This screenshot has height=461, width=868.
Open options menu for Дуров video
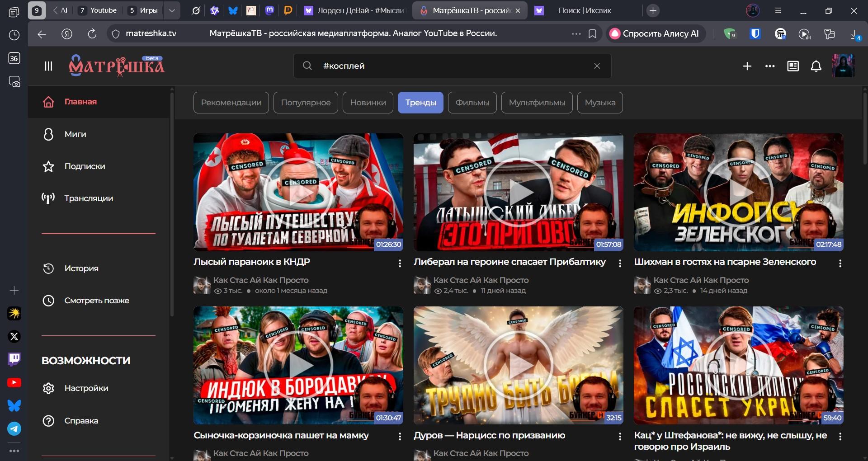coord(620,437)
